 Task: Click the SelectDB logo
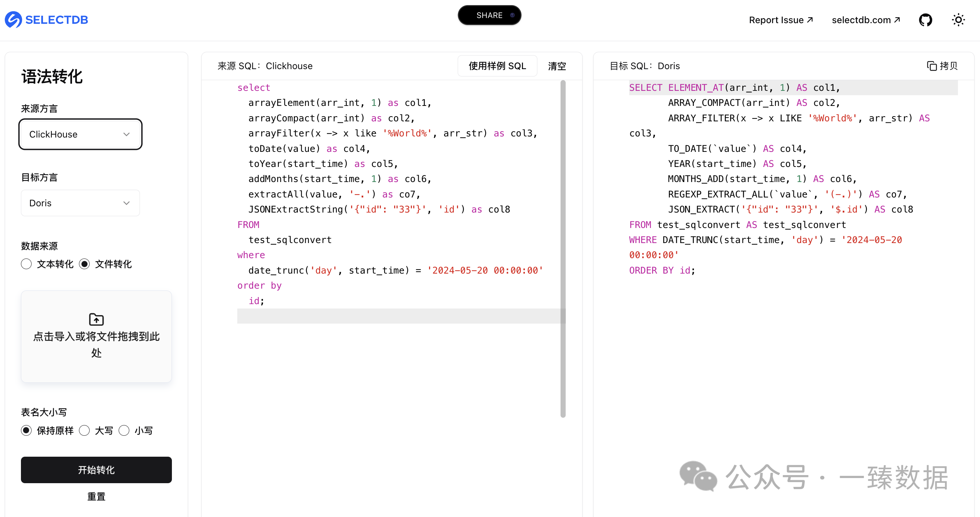coord(46,20)
